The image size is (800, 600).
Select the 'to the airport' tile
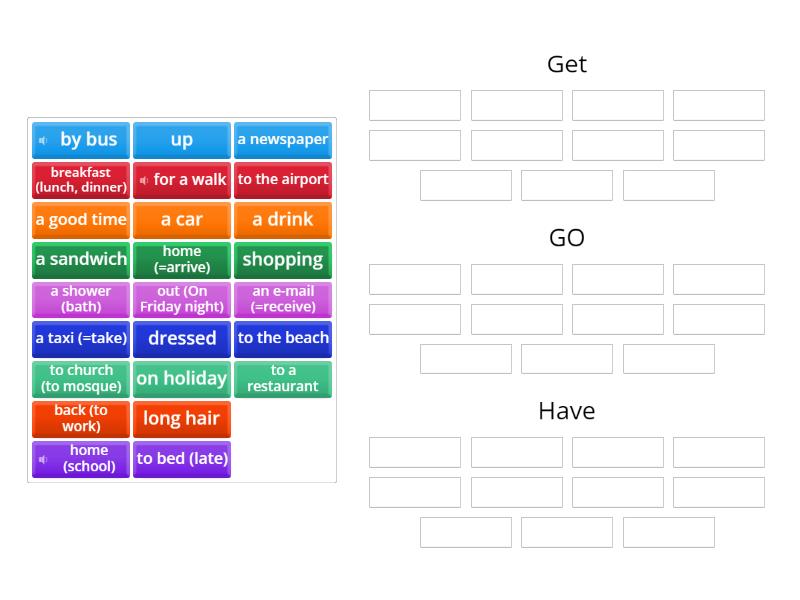coord(283,180)
